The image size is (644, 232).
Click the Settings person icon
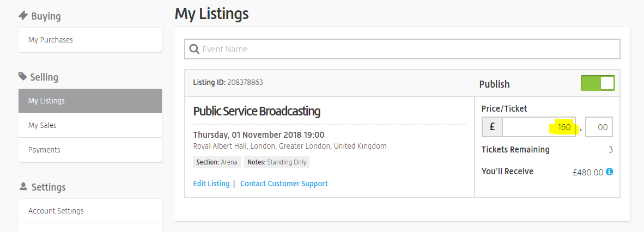click(x=23, y=186)
